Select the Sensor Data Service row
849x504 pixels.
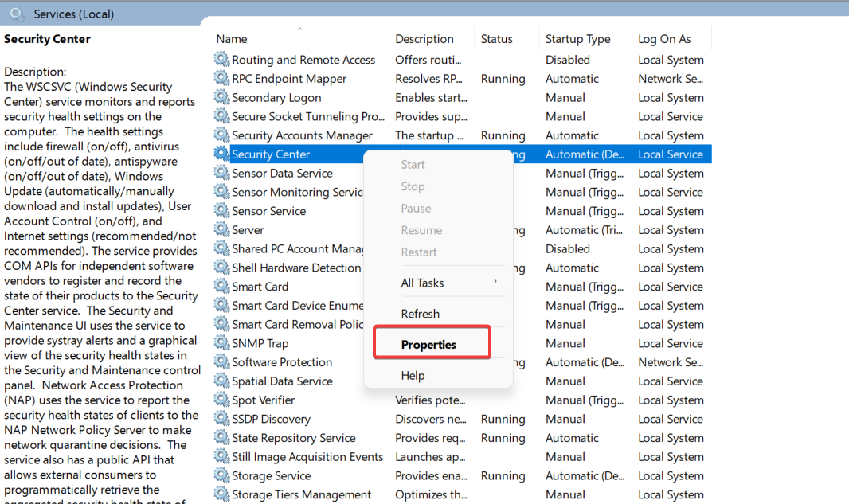pos(282,174)
